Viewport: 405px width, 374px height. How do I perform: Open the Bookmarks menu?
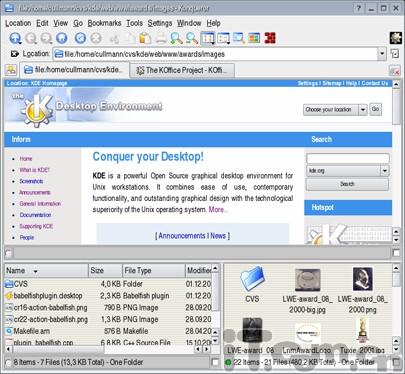(x=104, y=23)
